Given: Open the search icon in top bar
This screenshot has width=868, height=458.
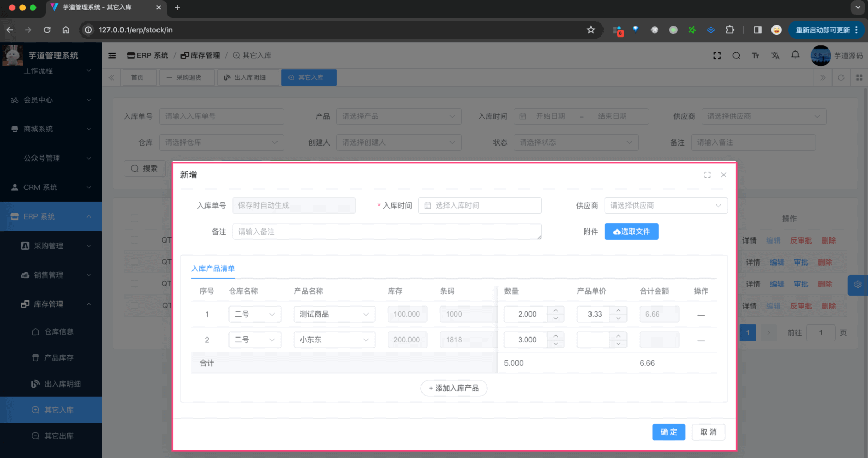Looking at the screenshot, I should tap(736, 56).
